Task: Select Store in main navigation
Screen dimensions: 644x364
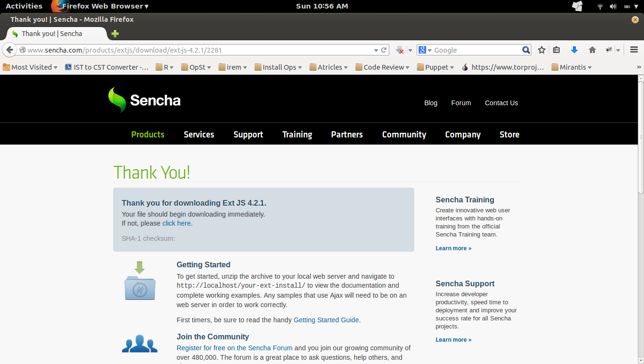Action: tap(510, 135)
